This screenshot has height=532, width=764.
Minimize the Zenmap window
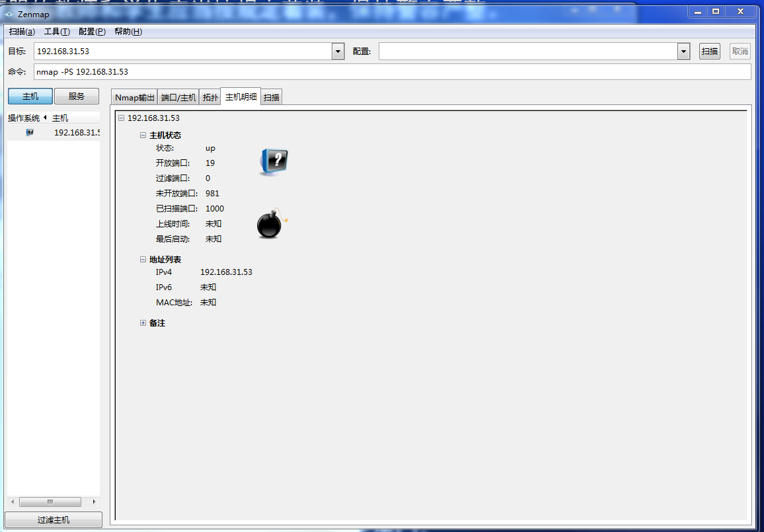[698, 12]
